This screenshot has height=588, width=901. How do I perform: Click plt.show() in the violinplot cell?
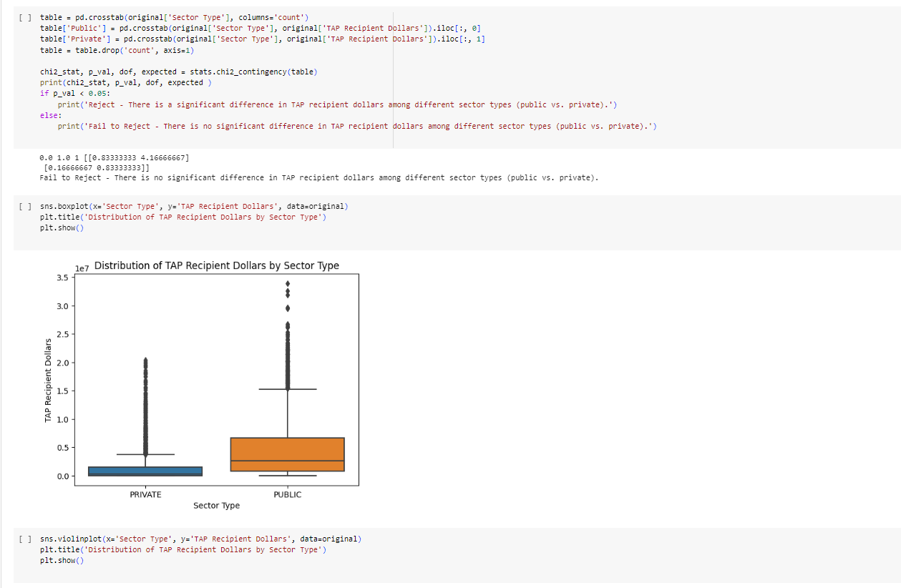tap(62, 560)
